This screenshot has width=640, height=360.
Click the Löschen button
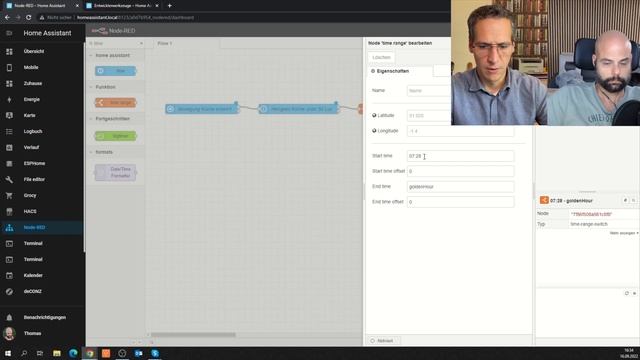click(381, 58)
